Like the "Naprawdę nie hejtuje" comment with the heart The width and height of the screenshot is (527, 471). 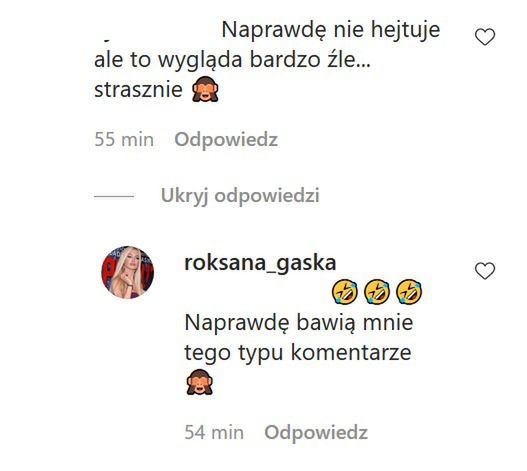pos(485,37)
